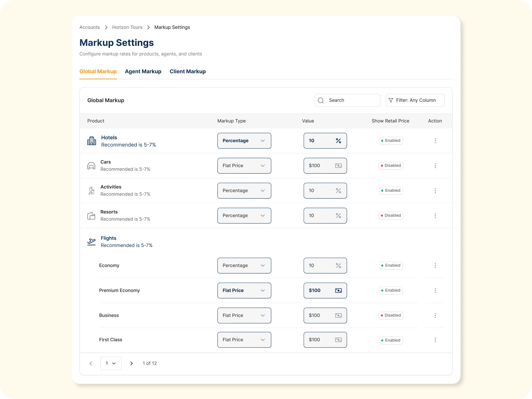Viewport: 532px width, 399px height.
Task: Click the Show Retail Price header
Action: 390,121
